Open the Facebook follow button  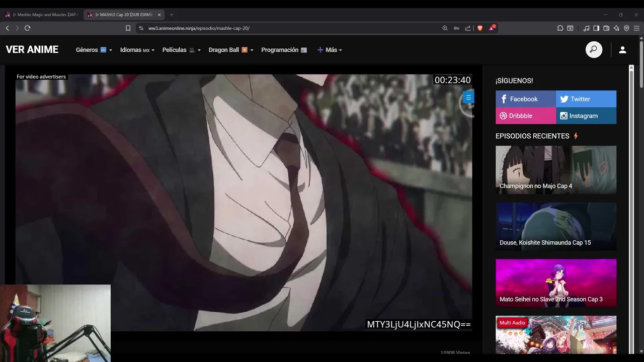pos(526,99)
